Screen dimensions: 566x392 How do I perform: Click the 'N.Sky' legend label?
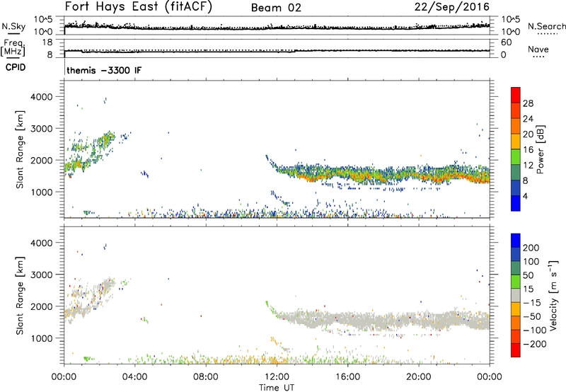[13, 26]
